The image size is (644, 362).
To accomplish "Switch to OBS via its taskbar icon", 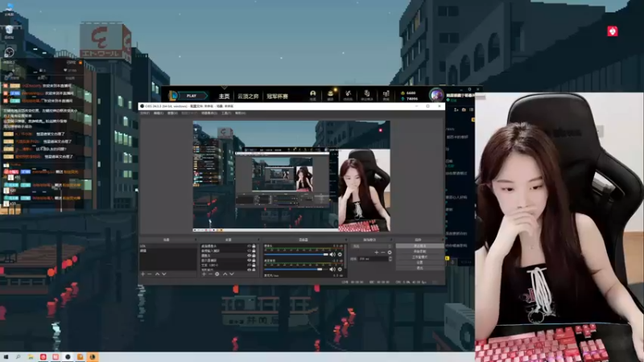I will click(68, 357).
